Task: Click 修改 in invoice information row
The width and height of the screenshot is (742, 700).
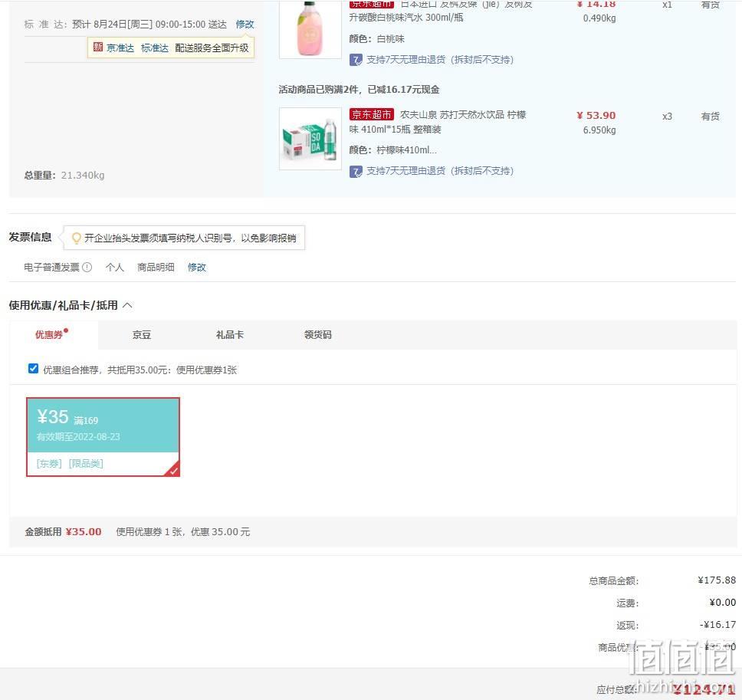Action: click(196, 268)
